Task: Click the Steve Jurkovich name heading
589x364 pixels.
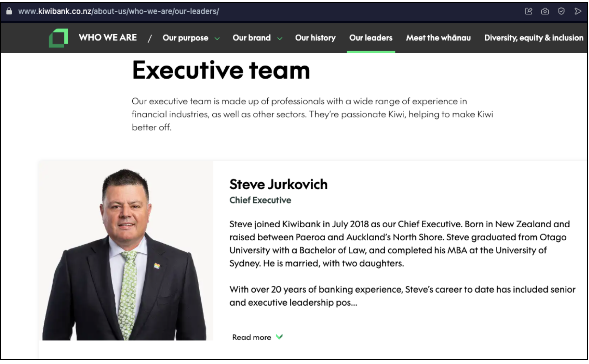Action: pos(278,184)
